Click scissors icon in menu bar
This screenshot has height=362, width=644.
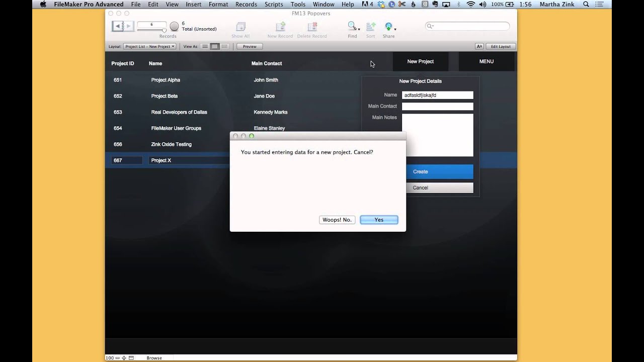coord(402,4)
